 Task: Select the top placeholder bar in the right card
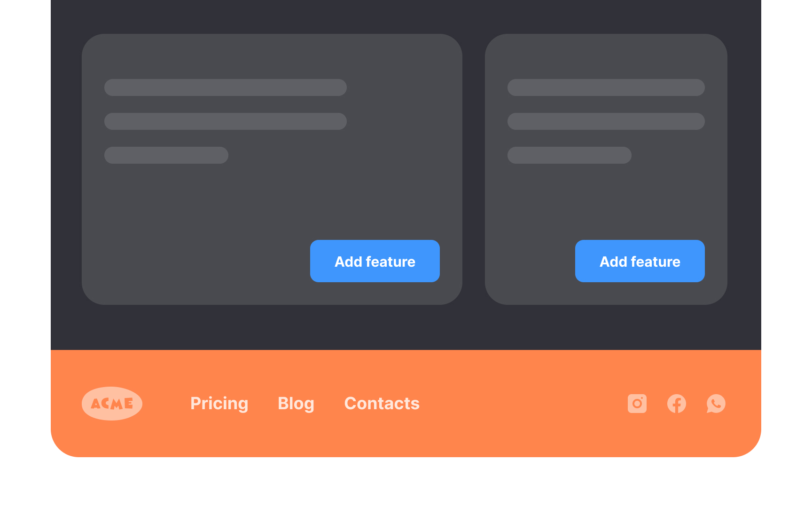click(x=605, y=87)
